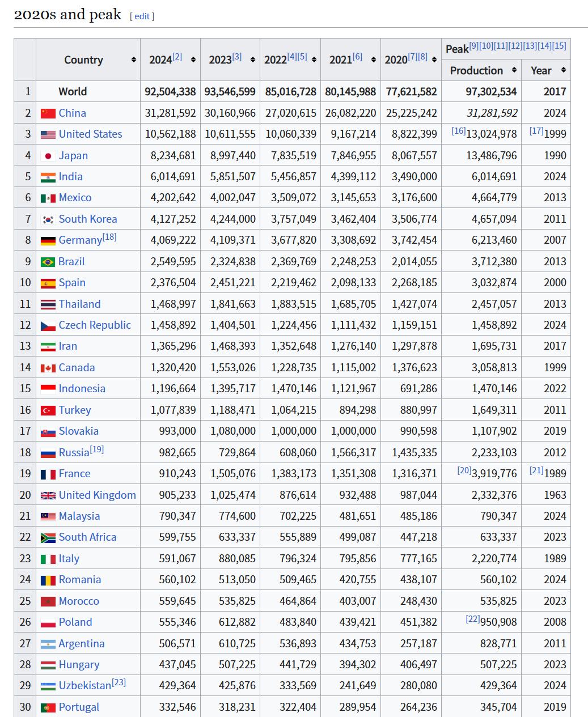Click the United Kingdom flag icon
The width and height of the screenshot is (588, 717).
coord(48,495)
